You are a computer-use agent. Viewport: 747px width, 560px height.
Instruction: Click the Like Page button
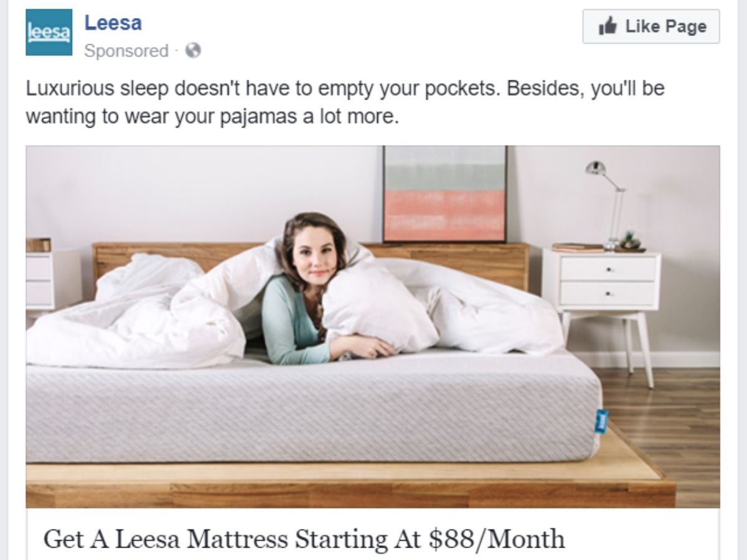(651, 26)
